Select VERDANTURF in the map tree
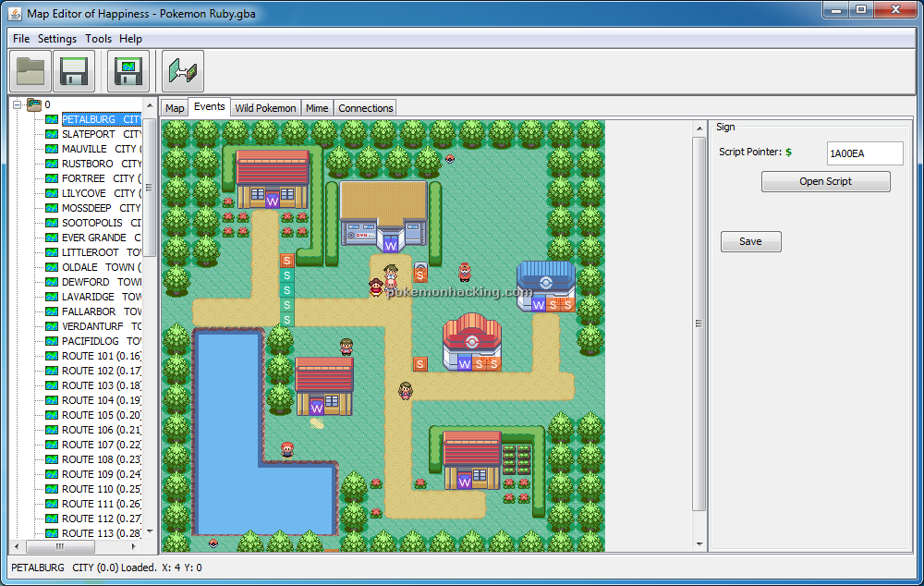This screenshot has height=586, width=924. coord(101,326)
